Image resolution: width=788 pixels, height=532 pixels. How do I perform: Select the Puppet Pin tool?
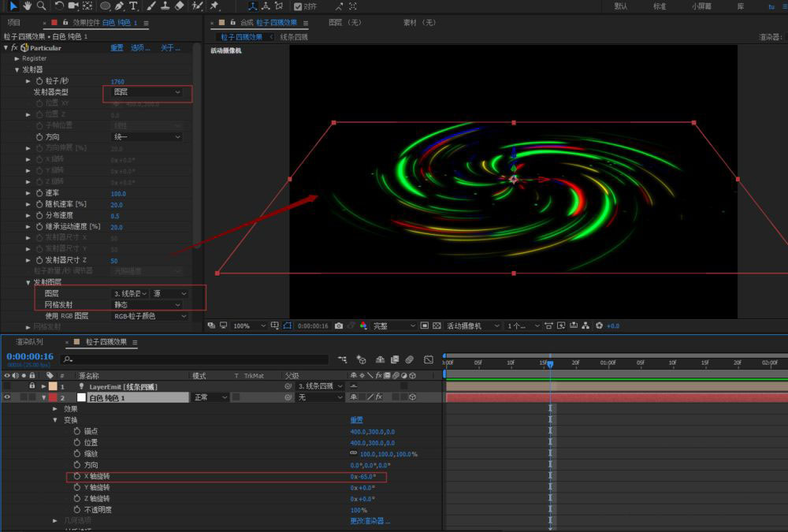(214, 6)
